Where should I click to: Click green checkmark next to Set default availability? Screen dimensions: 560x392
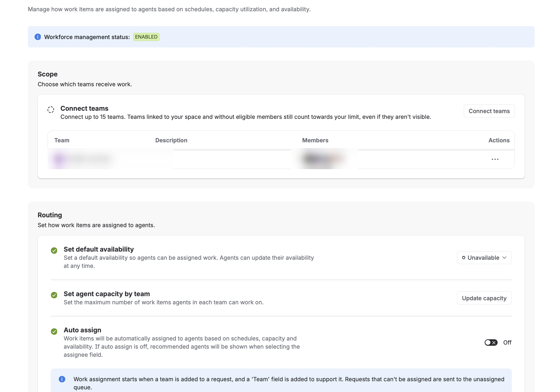[54, 250]
